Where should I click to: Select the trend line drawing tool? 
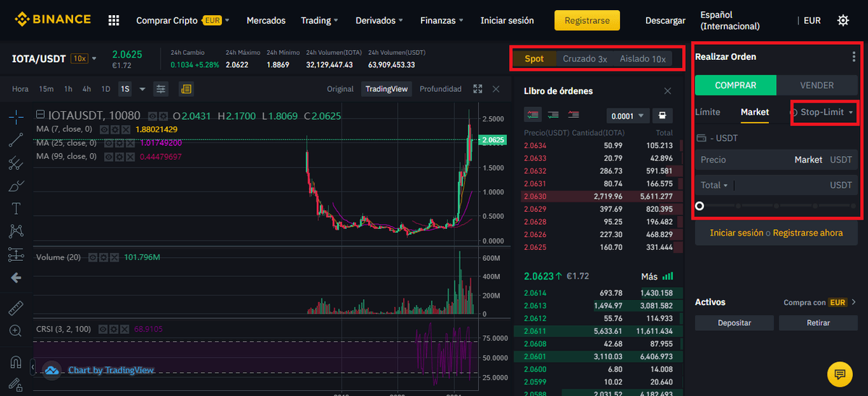[x=16, y=139]
